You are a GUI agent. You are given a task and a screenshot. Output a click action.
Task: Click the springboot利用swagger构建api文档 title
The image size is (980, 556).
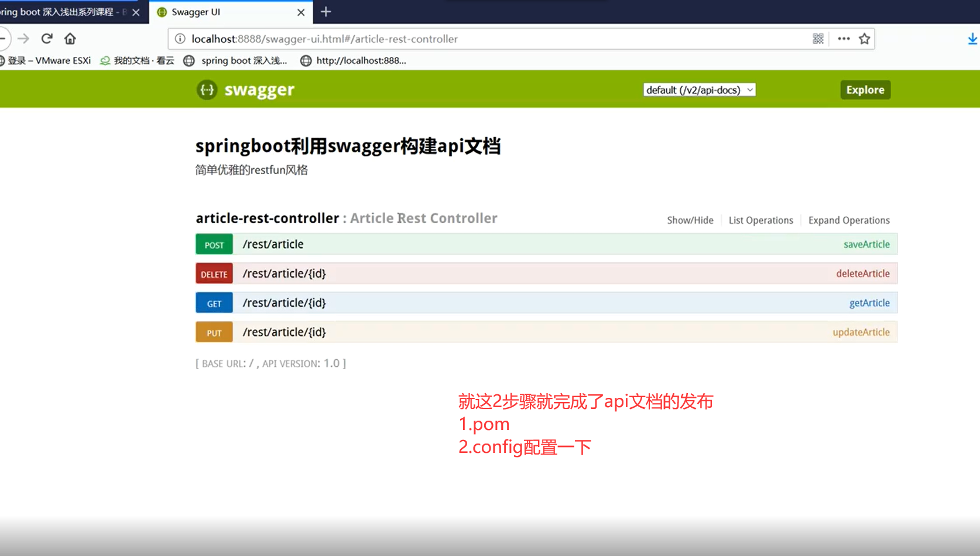348,146
